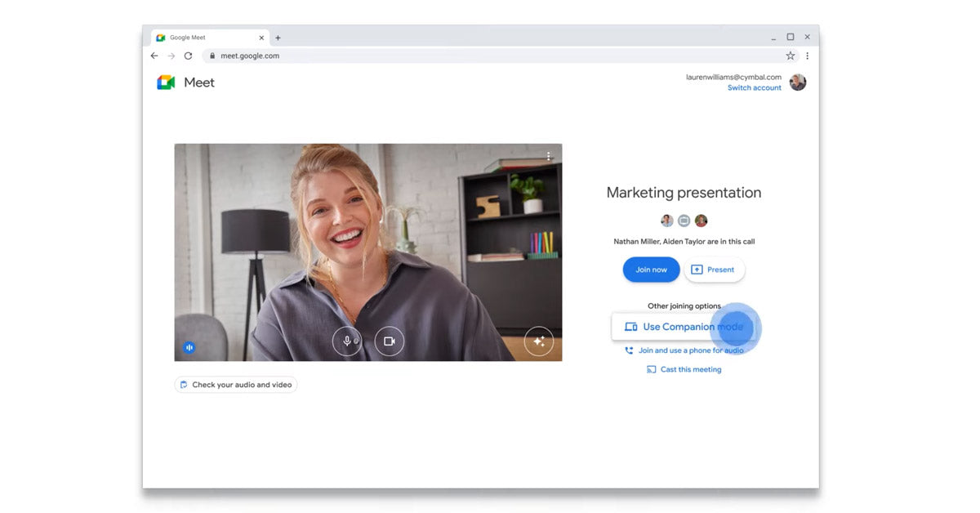Screen dimensions: 980x513
Task: Open visual effects sparkle icon
Action: click(539, 341)
